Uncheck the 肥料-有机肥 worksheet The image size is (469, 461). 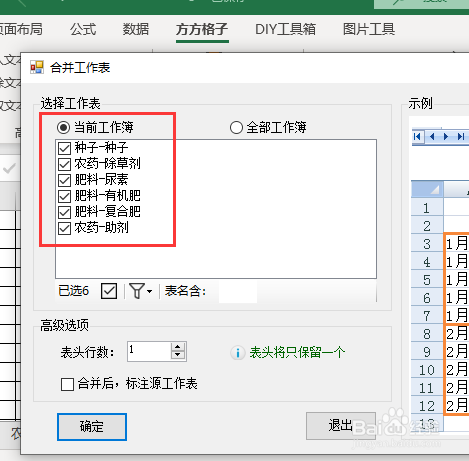[64, 196]
